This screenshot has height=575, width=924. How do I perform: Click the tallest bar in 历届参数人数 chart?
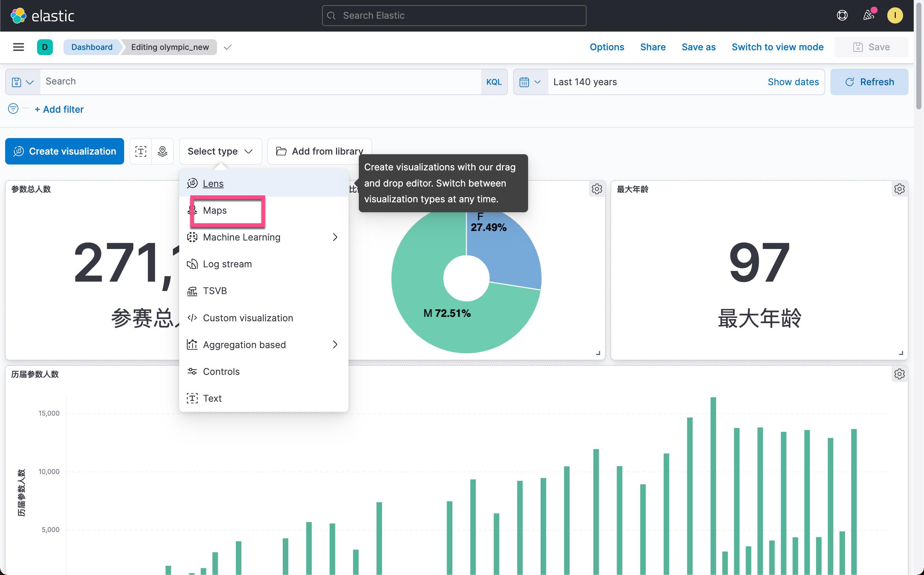pos(713,486)
